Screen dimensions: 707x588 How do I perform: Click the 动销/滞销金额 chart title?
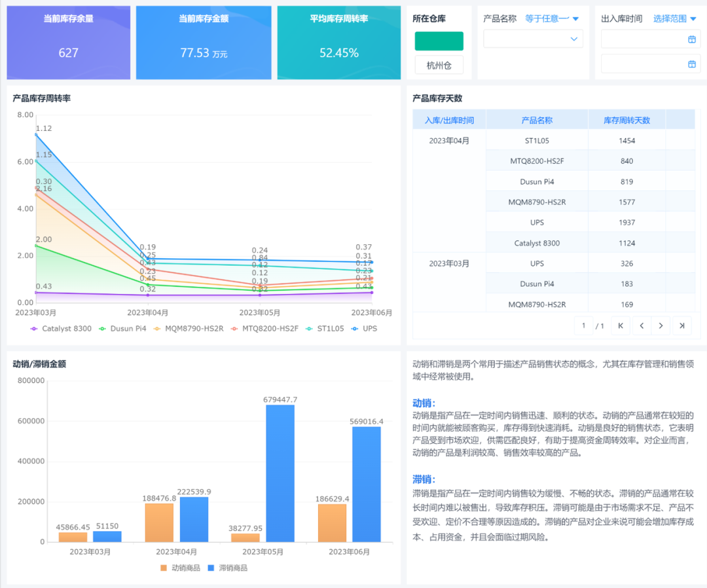(39, 364)
